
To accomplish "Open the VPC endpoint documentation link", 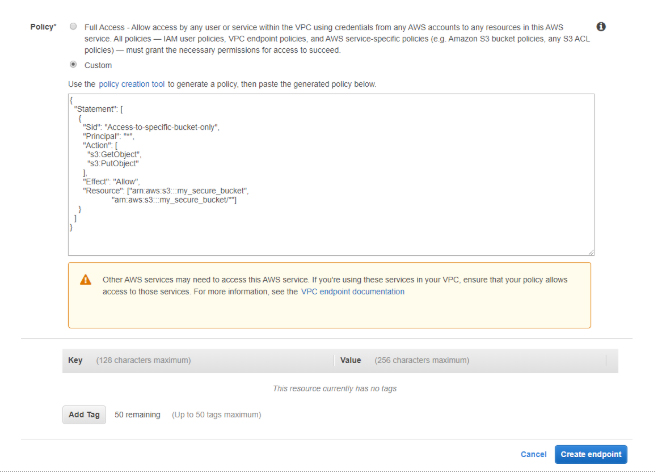I will point(353,292).
